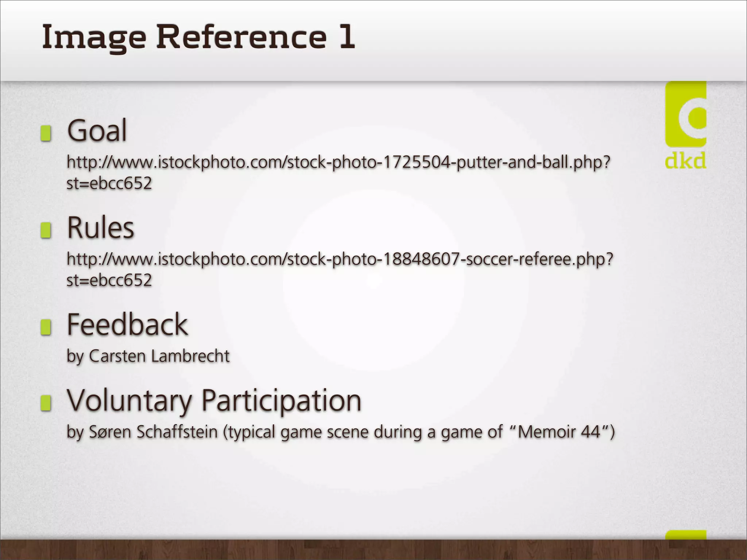This screenshot has width=747, height=560.
Task: Click the by Carsten Lambrecht credit
Action: point(148,356)
